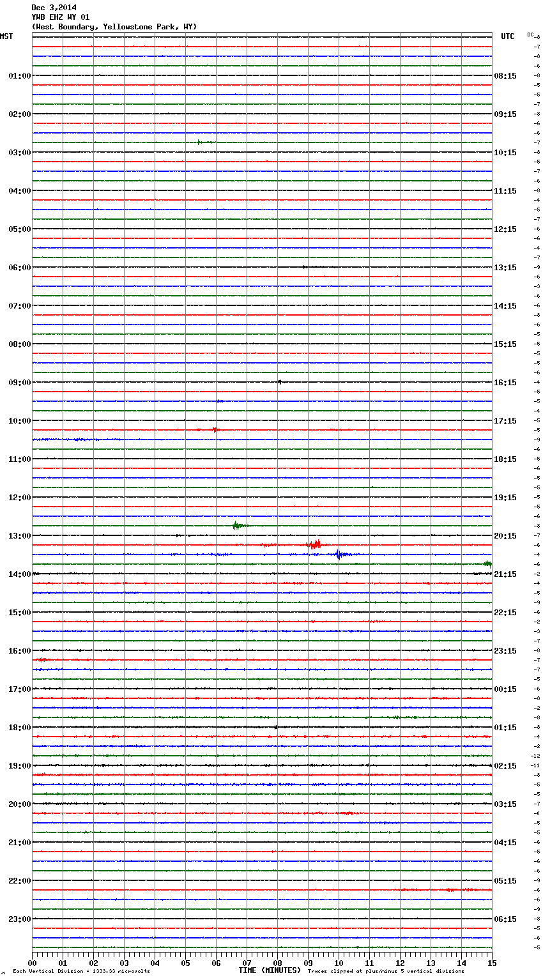543x980 pixels.
Task: Click the UTC time label "15:15"
Action: [x=505, y=344]
